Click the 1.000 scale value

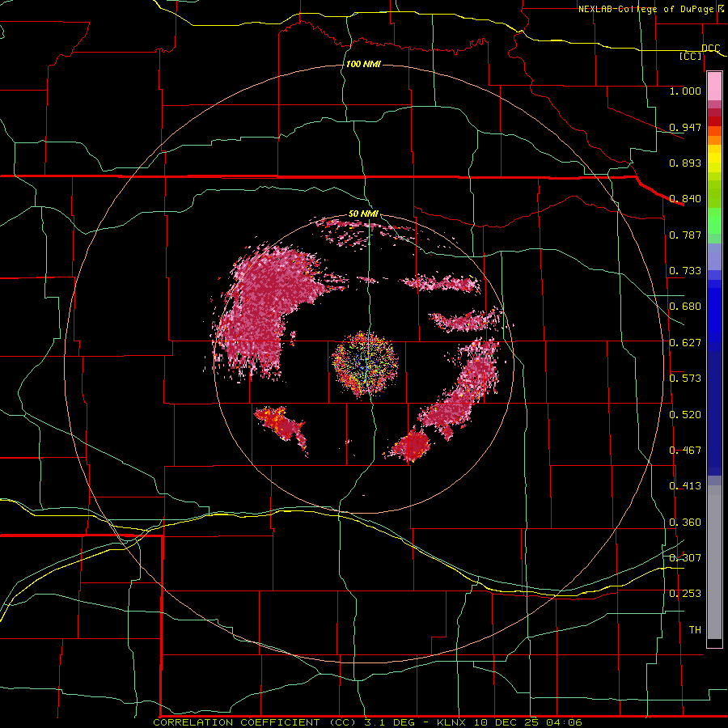click(x=685, y=91)
